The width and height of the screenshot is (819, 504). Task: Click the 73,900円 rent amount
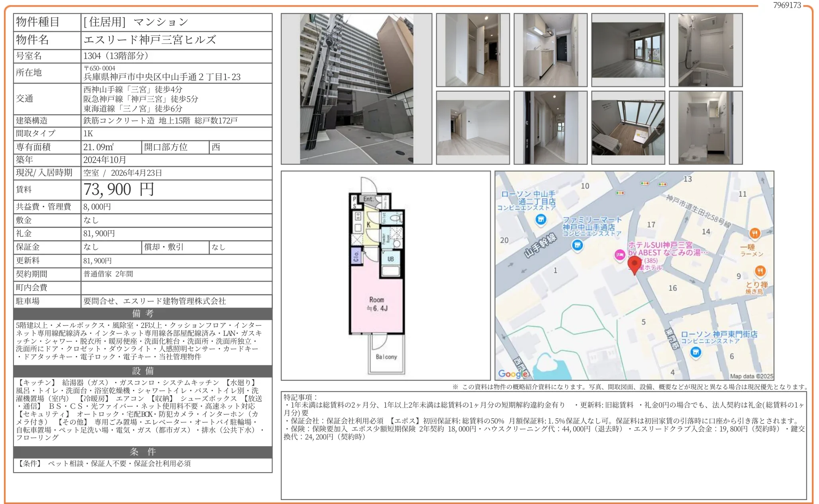119,190
